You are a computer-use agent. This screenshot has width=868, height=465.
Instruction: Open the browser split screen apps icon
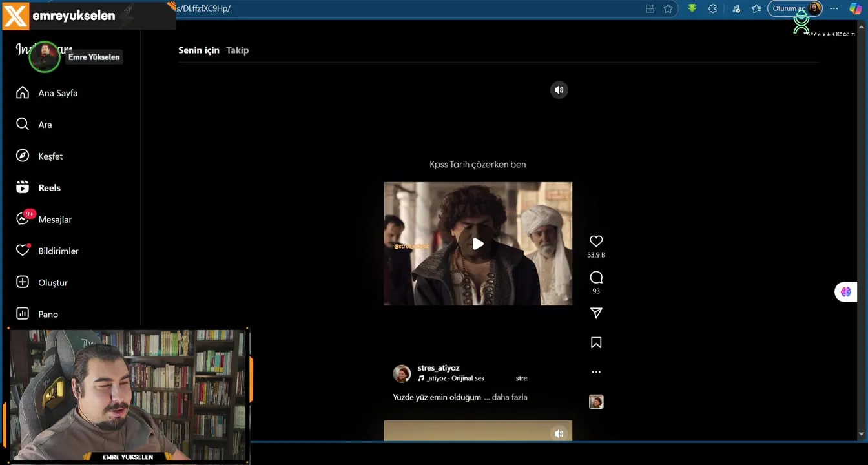point(650,8)
